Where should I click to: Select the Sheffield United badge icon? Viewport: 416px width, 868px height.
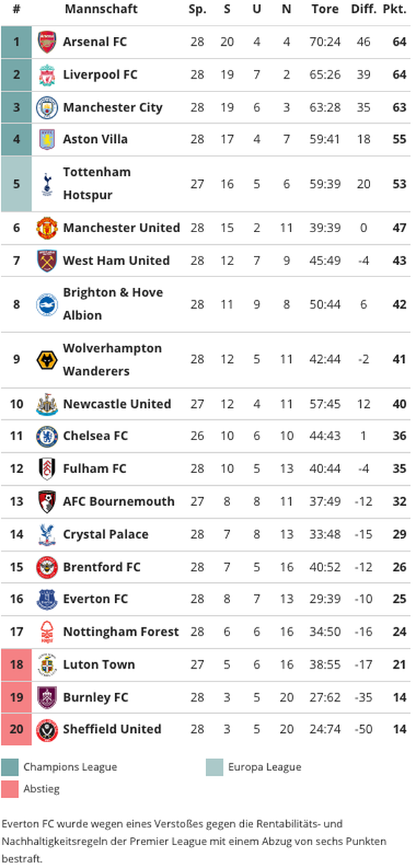tap(46, 729)
